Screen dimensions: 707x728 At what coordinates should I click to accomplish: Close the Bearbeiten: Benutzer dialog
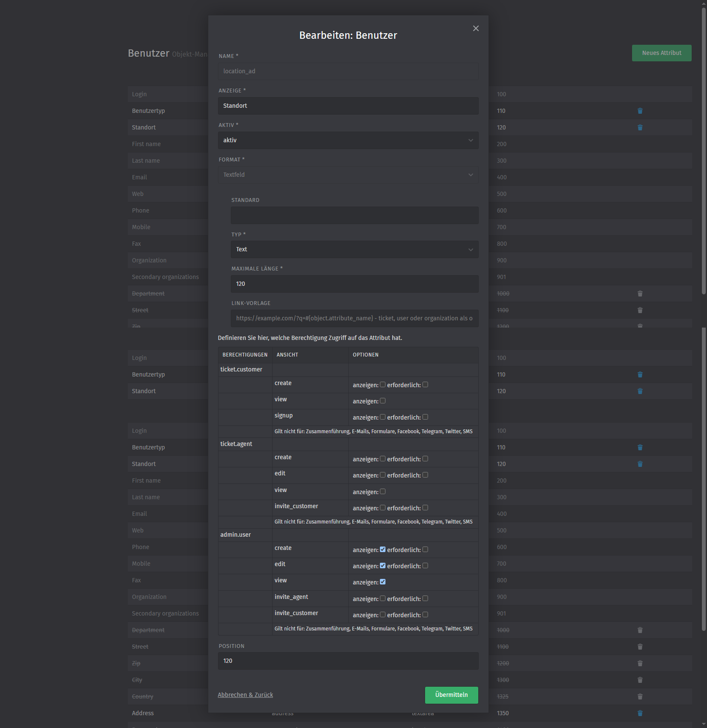[476, 29]
